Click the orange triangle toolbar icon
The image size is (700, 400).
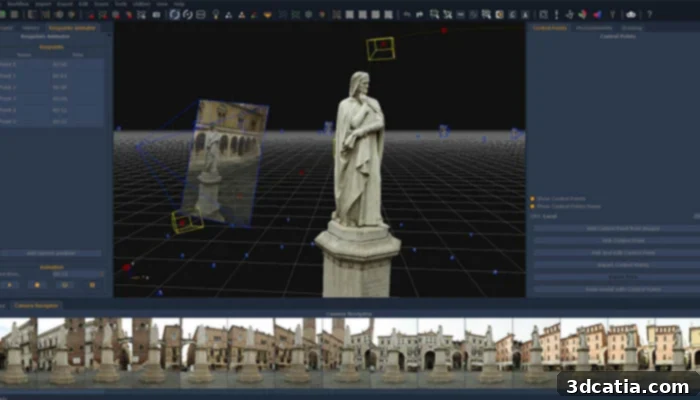(x=242, y=15)
